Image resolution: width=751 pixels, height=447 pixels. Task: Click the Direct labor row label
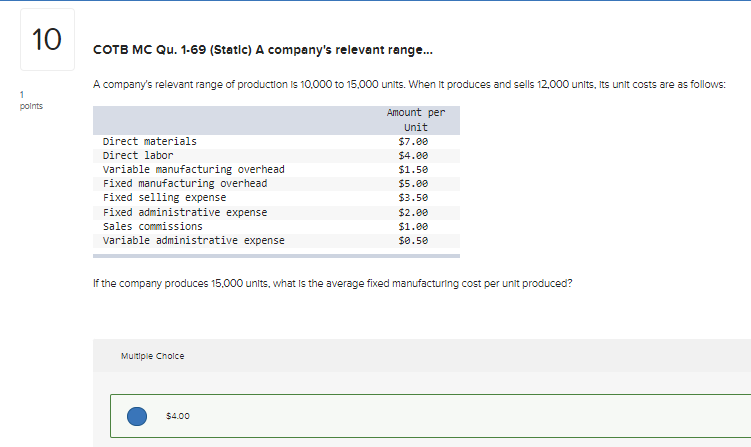(x=138, y=155)
